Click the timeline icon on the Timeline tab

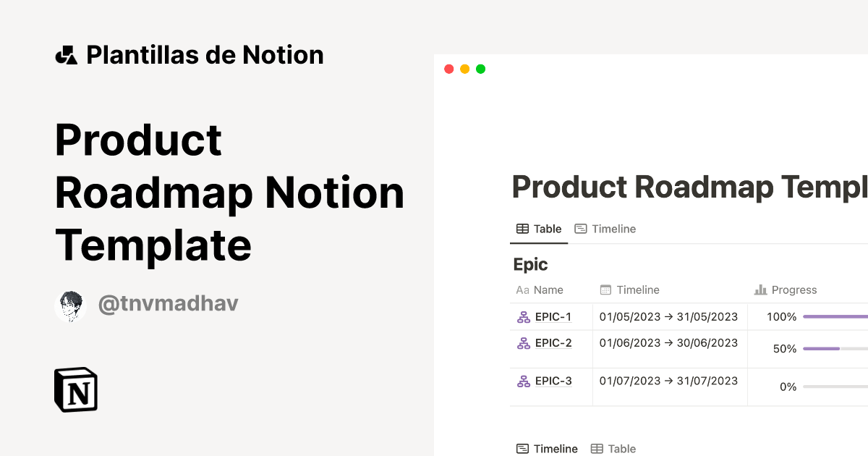(x=582, y=228)
